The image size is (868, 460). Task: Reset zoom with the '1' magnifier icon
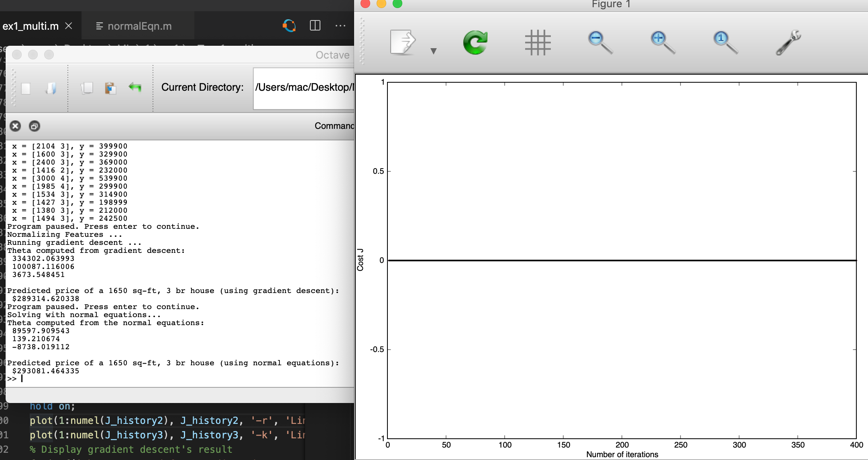click(x=725, y=43)
